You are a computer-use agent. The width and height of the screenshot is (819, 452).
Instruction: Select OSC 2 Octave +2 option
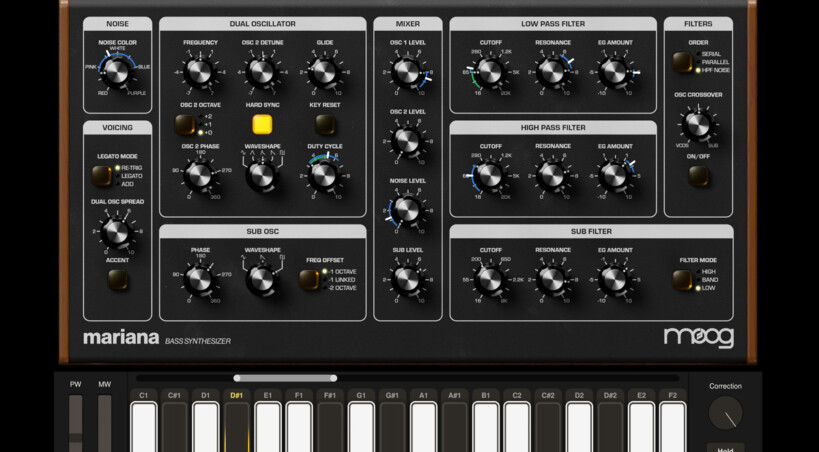point(205,117)
